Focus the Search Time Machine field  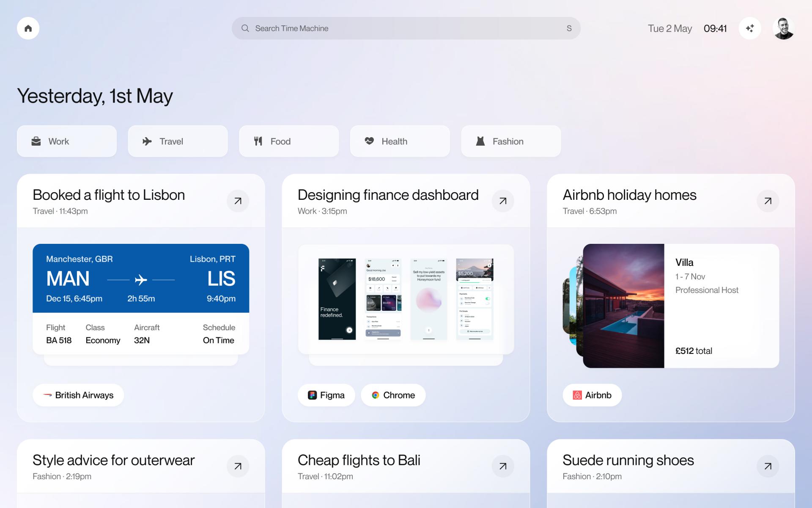[405, 28]
